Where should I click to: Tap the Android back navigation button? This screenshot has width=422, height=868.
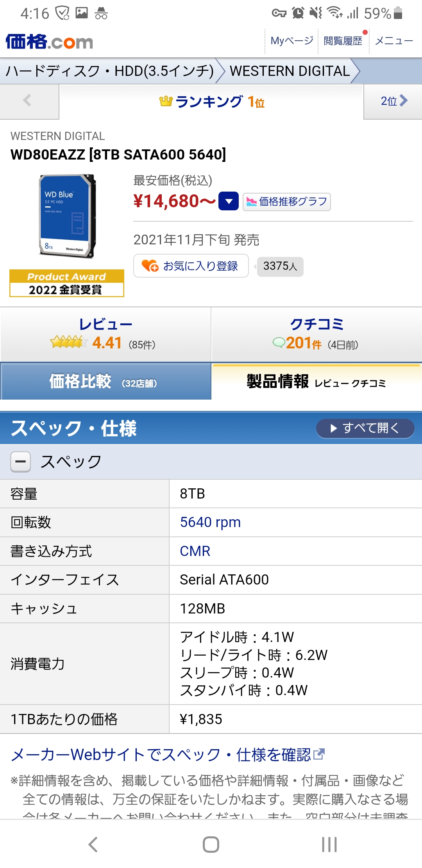click(x=93, y=845)
